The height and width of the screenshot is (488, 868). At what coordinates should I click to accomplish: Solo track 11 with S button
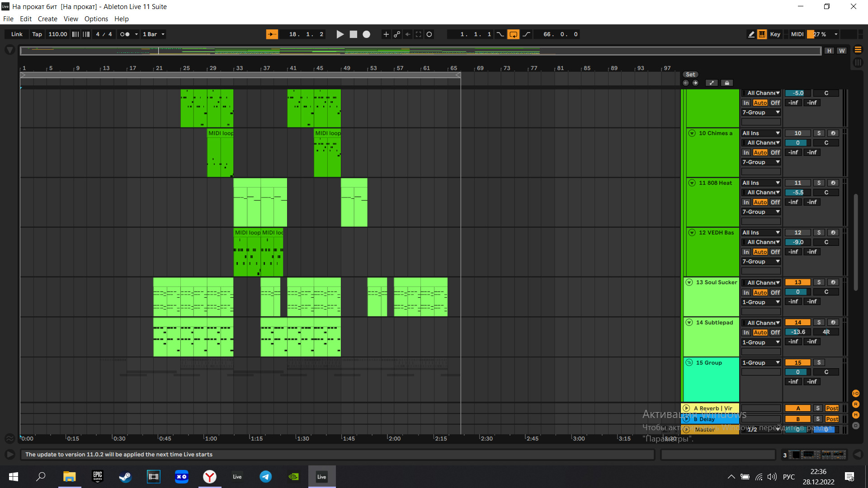click(x=819, y=183)
